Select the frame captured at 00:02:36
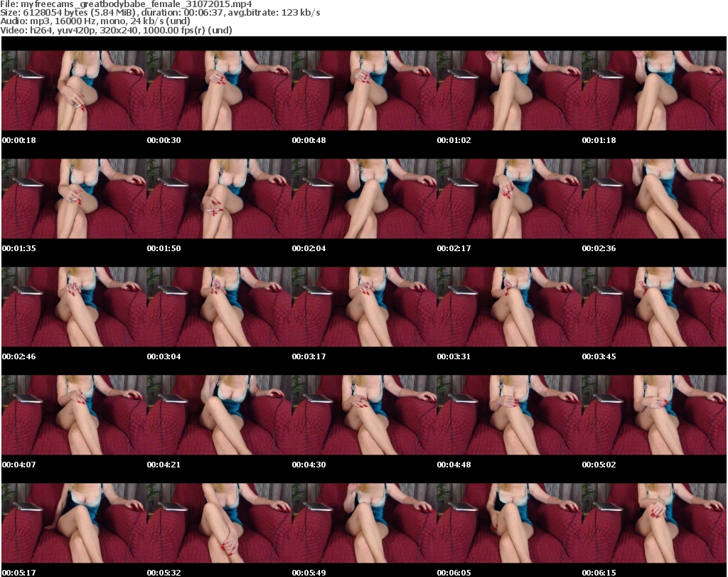728x577 pixels. point(654,198)
